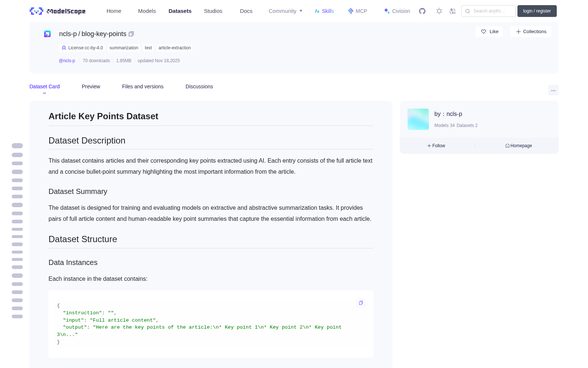The height and width of the screenshot is (368, 588).
Task: Open the Skills link
Action: point(324,11)
